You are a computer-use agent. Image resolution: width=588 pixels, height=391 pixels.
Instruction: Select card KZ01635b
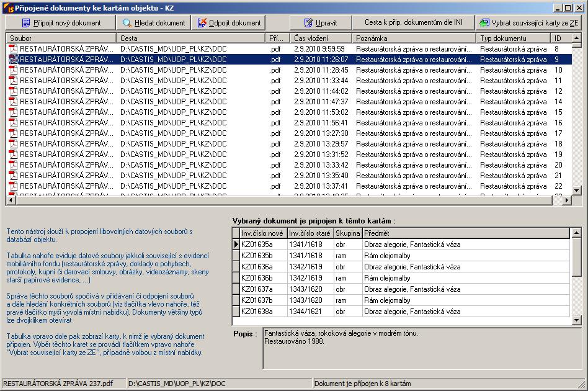coord(404,256)
